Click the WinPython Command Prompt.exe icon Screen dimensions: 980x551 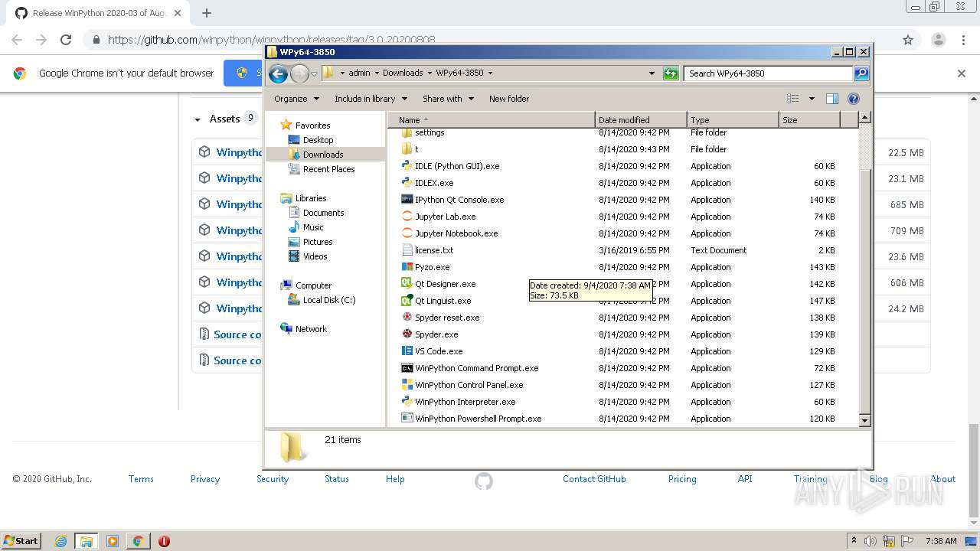[407, 368]
